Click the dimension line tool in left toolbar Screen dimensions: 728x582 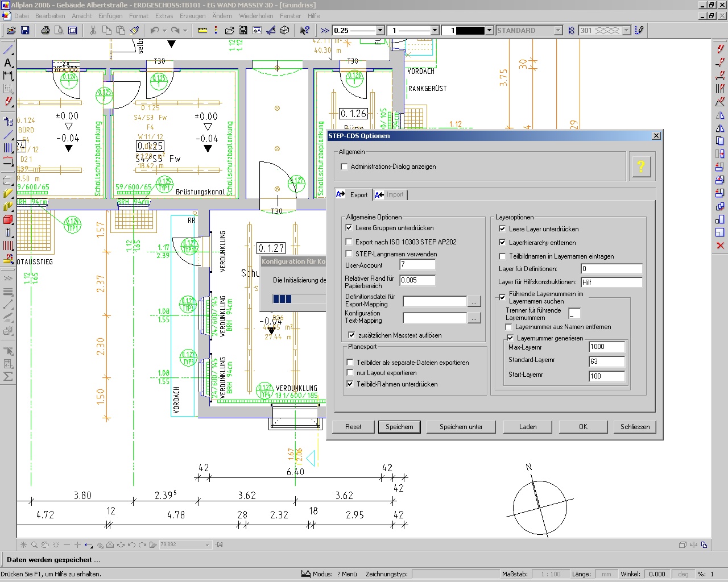click(8, 75)
